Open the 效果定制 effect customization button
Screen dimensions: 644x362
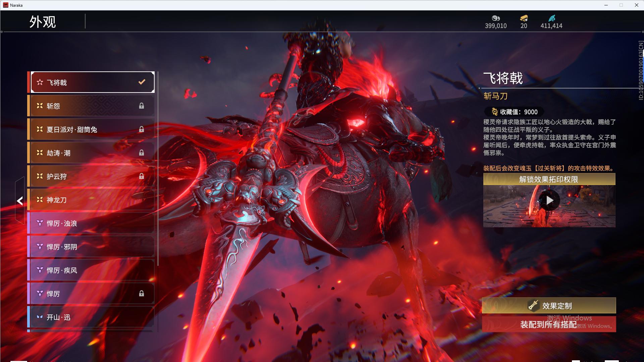coord(549,305)
